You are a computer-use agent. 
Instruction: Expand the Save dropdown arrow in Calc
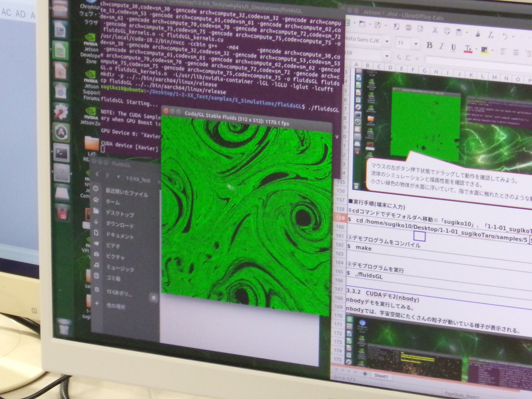click(x=386, y=25)
